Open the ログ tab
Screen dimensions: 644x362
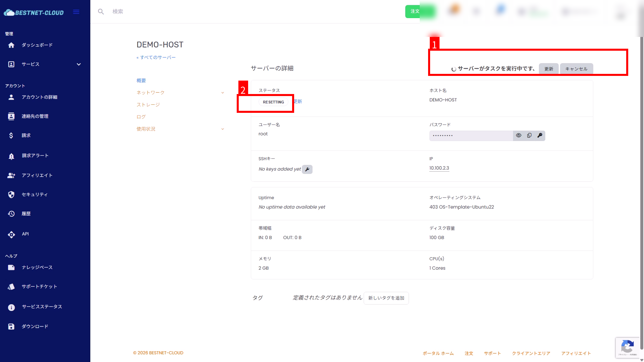click(141, 117)
